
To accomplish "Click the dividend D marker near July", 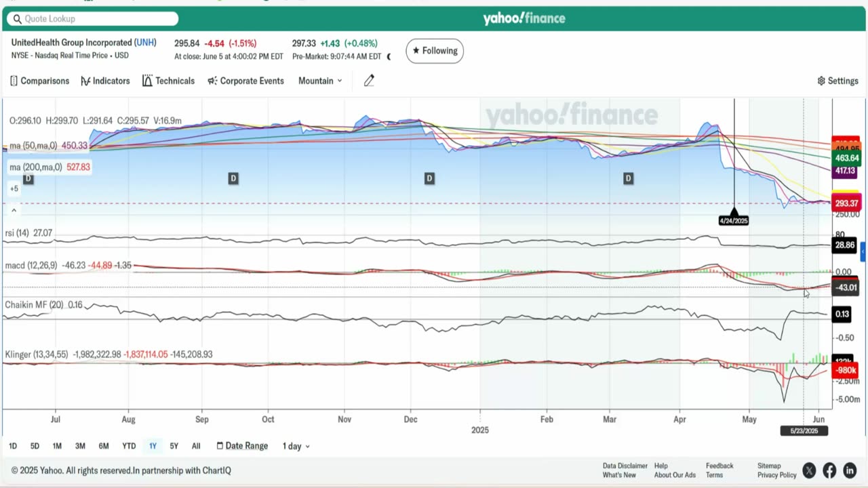I will [x=28, y=178].
